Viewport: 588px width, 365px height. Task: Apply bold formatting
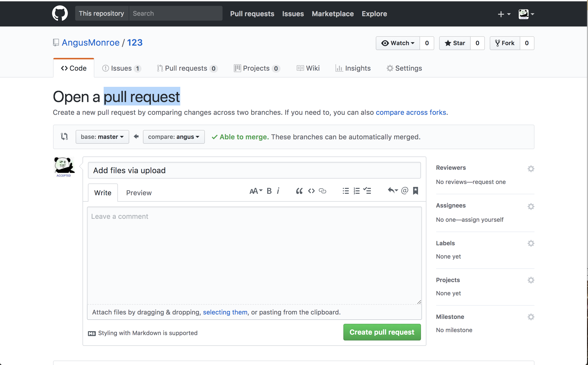click(269, 191)
